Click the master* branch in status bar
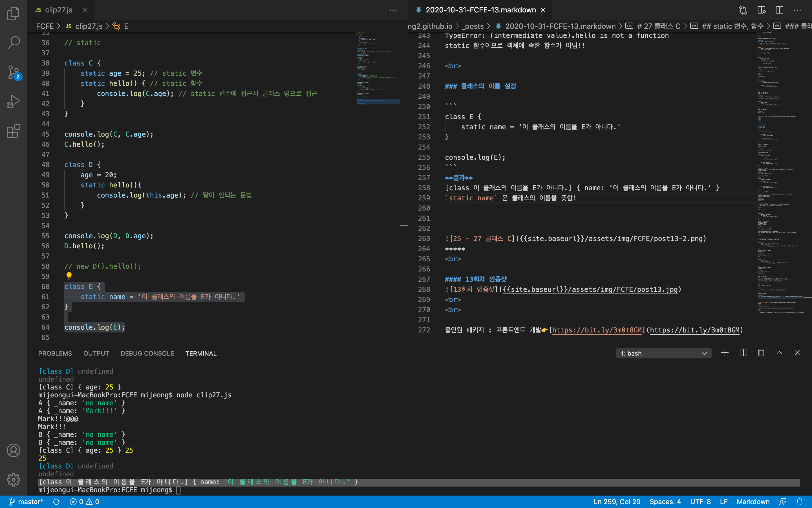Image resolution: width=812 pixels, height=508 pixels. (26, 502)
